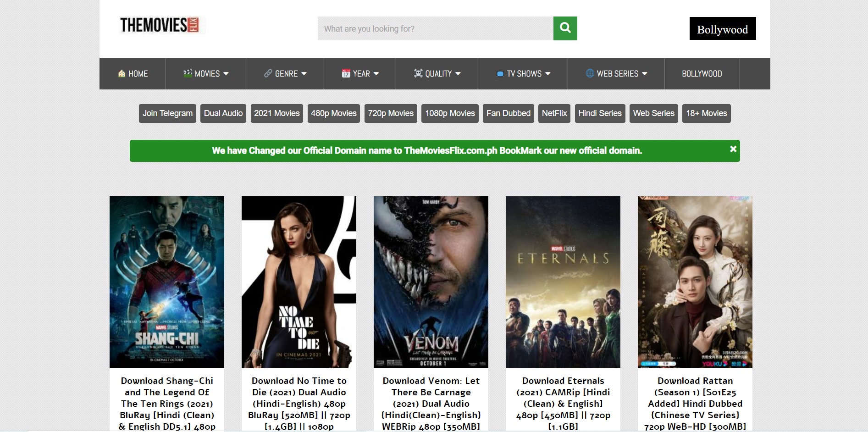Image resolution: width=868 pixels, height=432 pixels.
Task: Focus the 'What are you looking for?' field
Action: [435, 28]
